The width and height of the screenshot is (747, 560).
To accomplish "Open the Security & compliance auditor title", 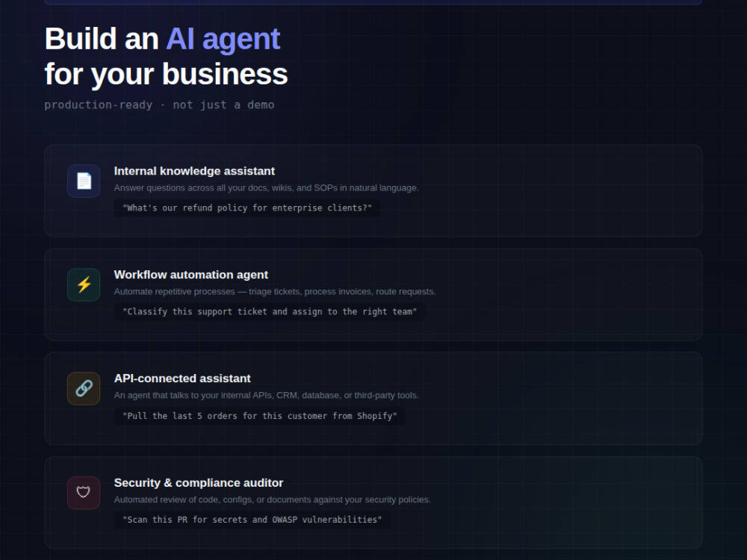I will tap(199, 483).
